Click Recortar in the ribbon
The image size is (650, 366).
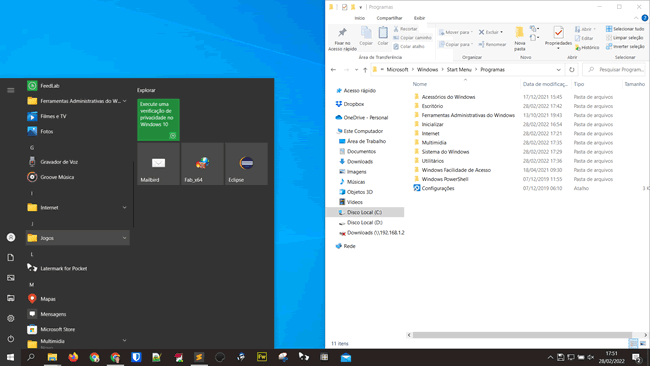(405, 29)
